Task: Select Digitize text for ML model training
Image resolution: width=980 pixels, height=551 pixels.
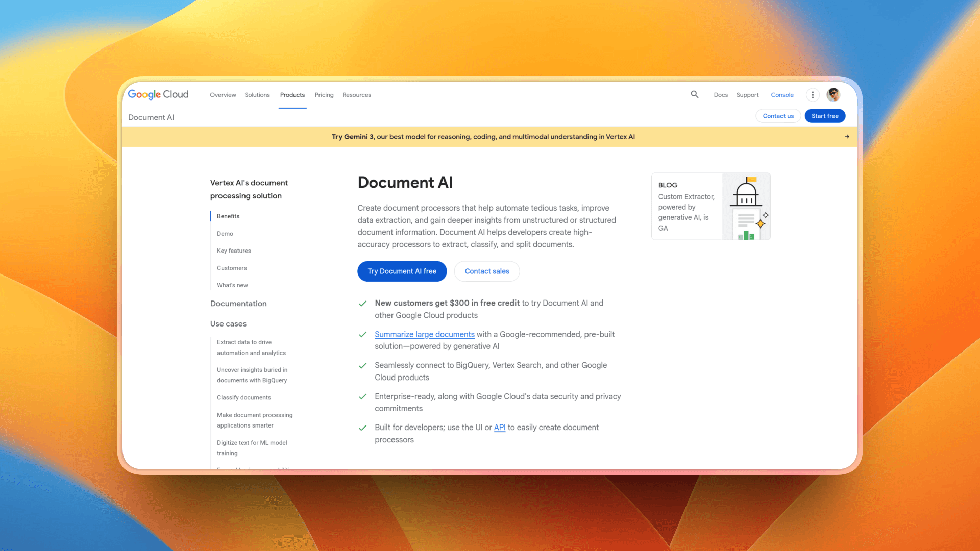Action: 252,448
